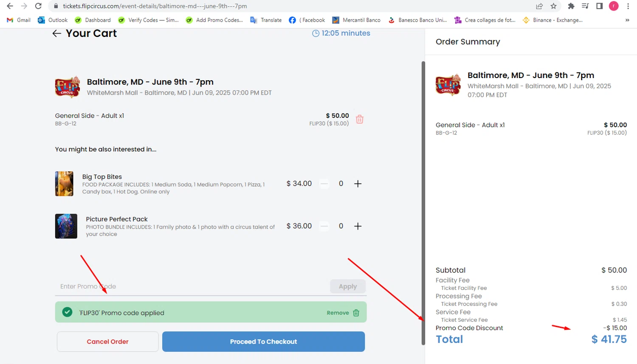The width and height of the screenshot is (637, 364).
Task: Open the Banesco Banco bookmark
Action: pyautogui.click(x=417, y=20)
